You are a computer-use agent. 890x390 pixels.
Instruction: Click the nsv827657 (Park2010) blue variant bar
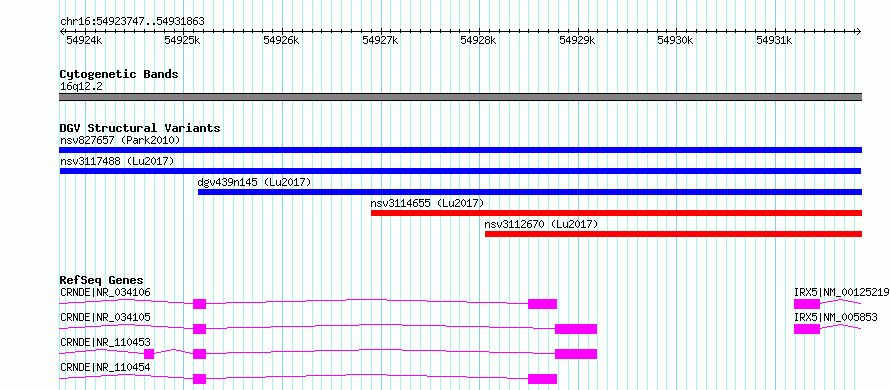(x=460, y=150)
